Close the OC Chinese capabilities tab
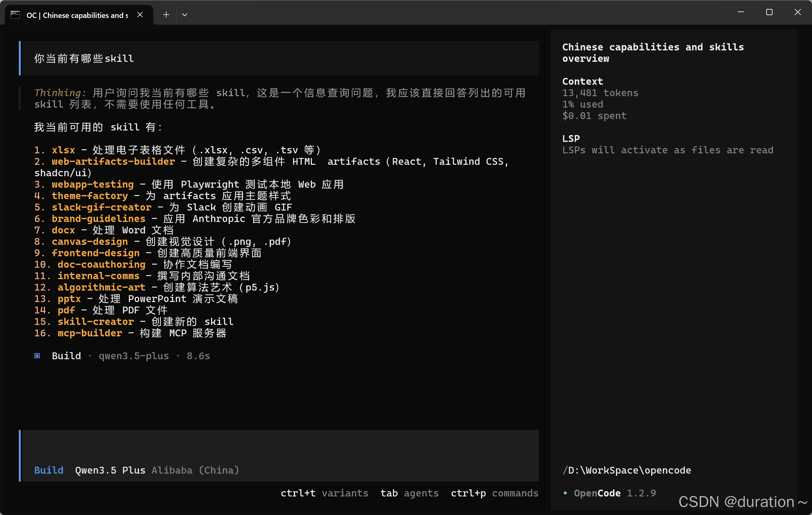This screenshot has height=515, width=812. pyautogui.click(x=140, y=15)
